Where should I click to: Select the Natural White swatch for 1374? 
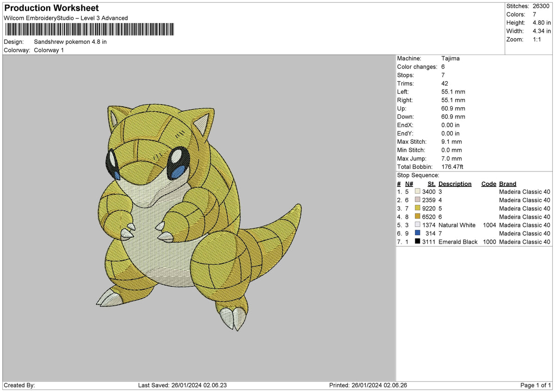coord(418,225)
